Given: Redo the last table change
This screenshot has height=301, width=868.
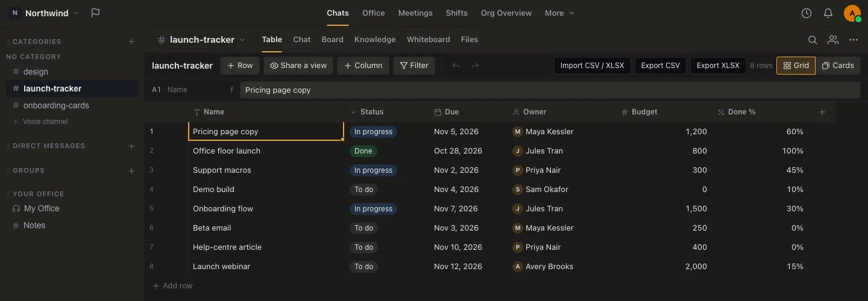Looking at the screenshot, I should point(475,66).
